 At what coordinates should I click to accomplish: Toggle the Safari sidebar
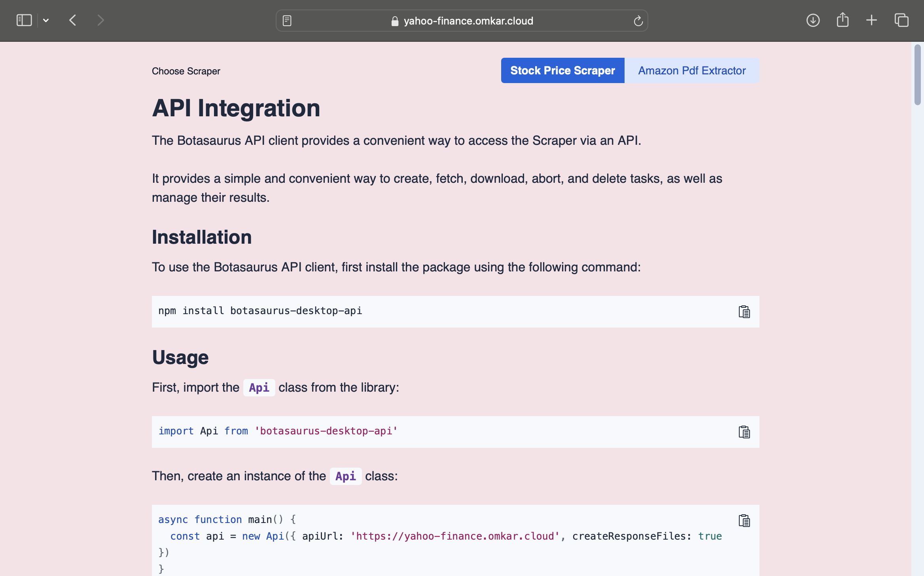24,20
